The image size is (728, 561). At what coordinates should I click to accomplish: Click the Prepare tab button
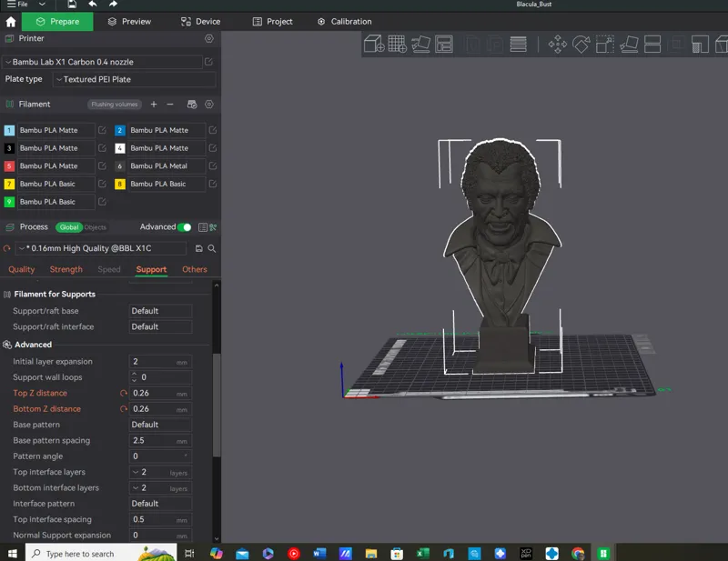coord(57,22)
